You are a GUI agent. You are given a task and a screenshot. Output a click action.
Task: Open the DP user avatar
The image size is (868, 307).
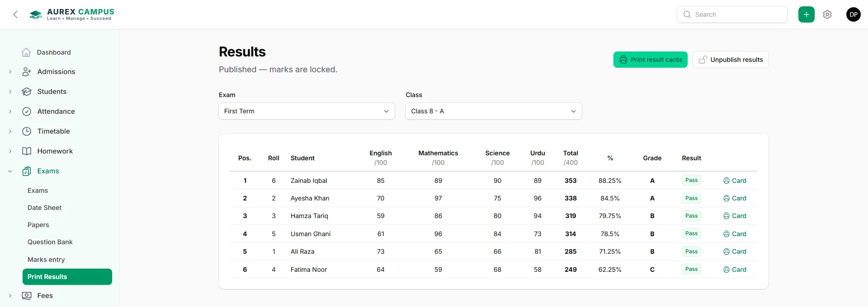pos(854,14)
